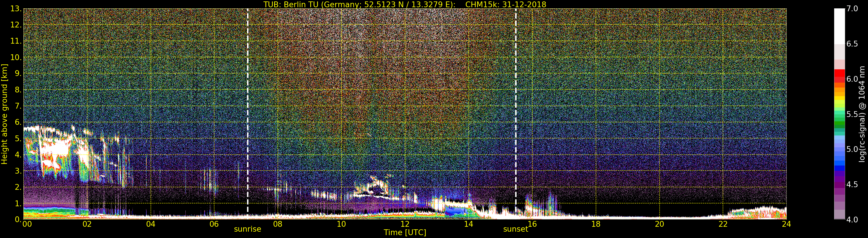Select the '16' time axis tick
868x238 pixels.
[532, 224]
